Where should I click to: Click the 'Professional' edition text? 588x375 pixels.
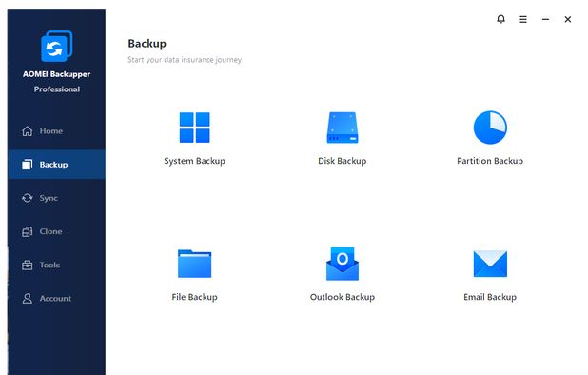pos(57,89)
